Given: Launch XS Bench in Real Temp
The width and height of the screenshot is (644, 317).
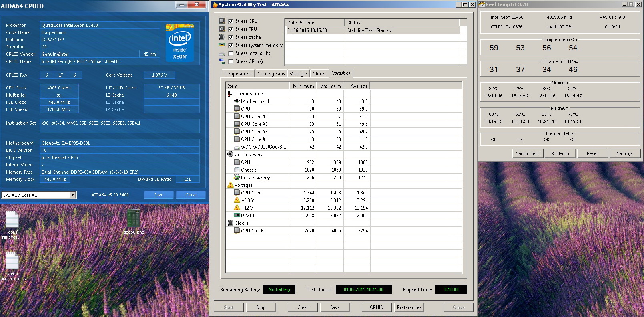Looking at the screenshot, I should (x=560, y=153).
